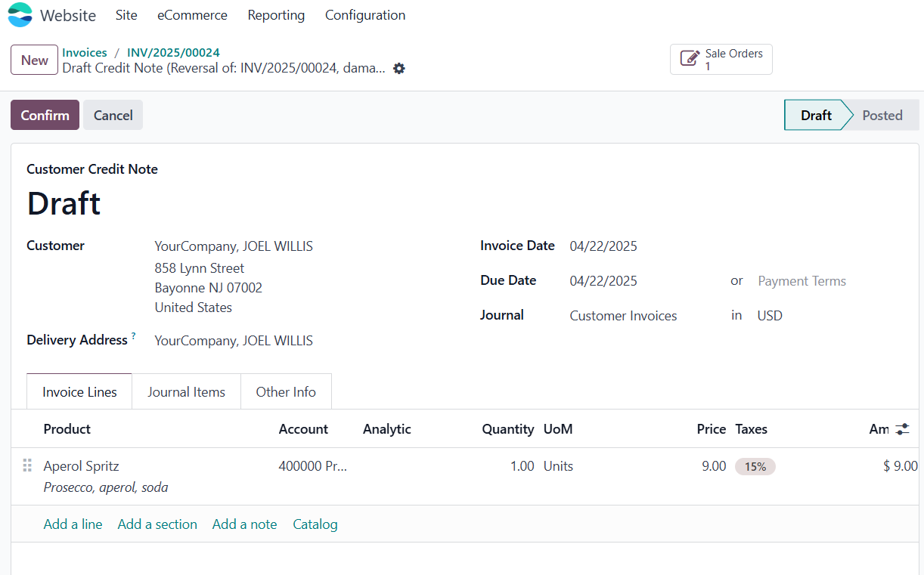Open the eCommerce menu

192,15
